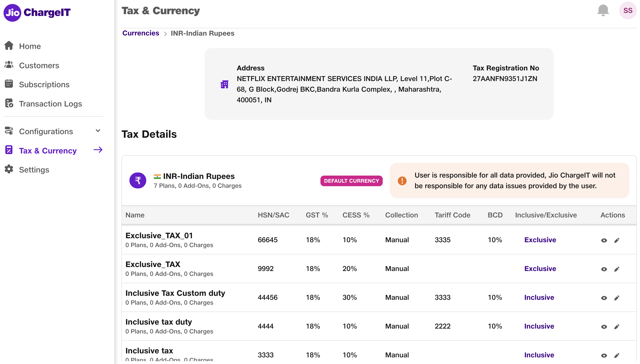Click the Tax & Currency calculator icon
Screen dimensions: 640x364
[x=9, y=150]
